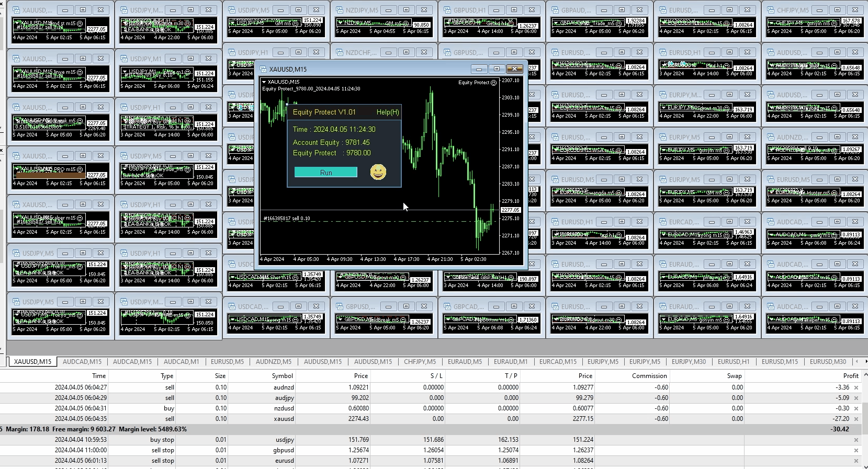868x469 pixels.
Task: Click the chart icon of the EURCAD window
Action: 663,222
